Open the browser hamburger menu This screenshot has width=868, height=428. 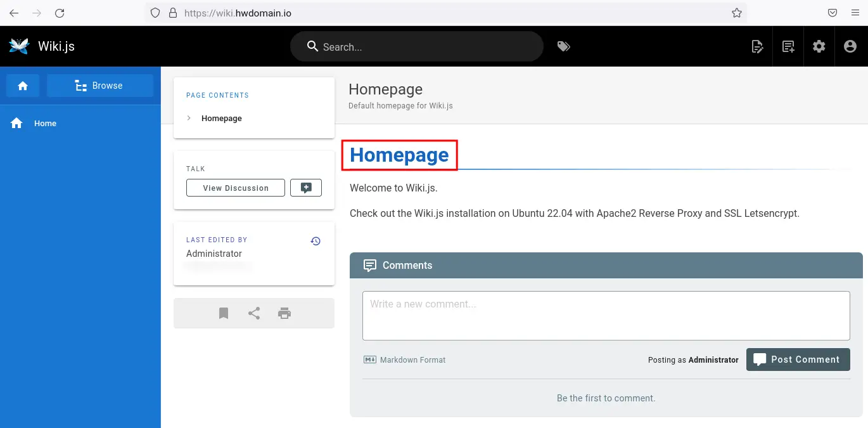pyautogui.click(x=855, y=13)
